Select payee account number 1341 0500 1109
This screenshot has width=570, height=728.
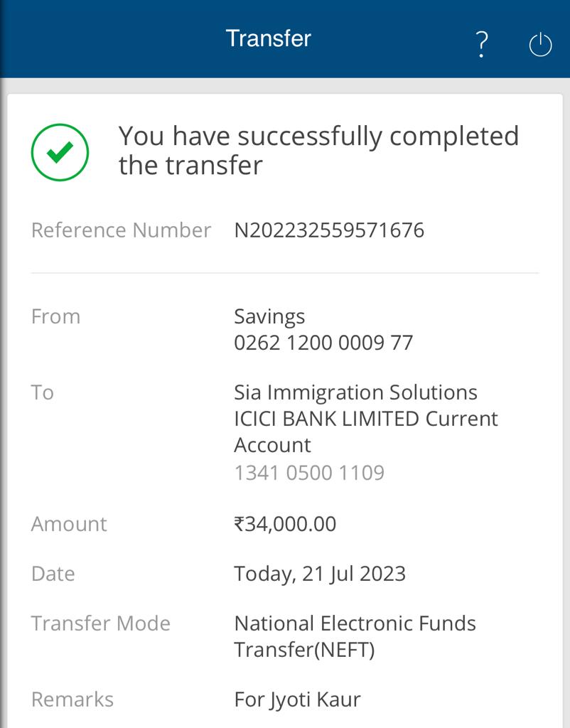309,473
